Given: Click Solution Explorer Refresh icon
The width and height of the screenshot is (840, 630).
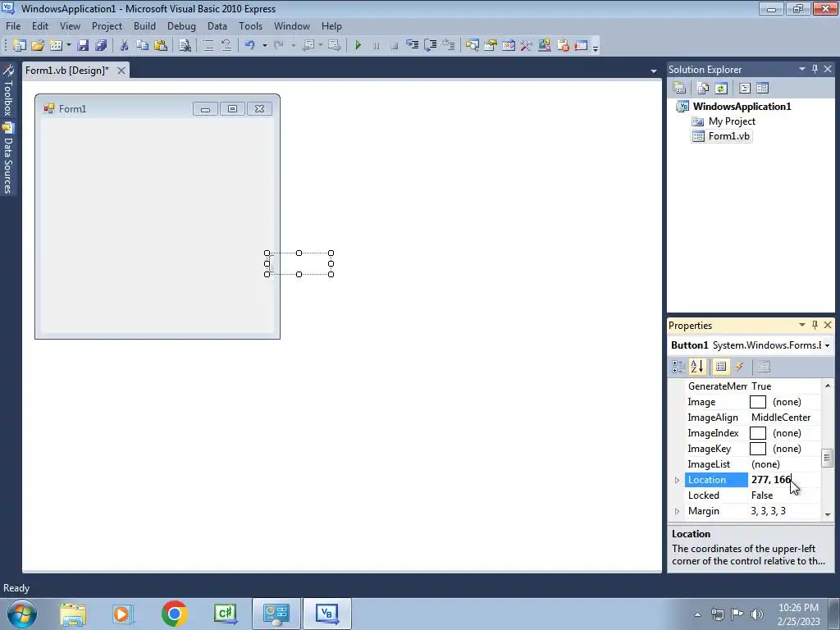Looking at the screenshot, I should (x=720, y=88).
